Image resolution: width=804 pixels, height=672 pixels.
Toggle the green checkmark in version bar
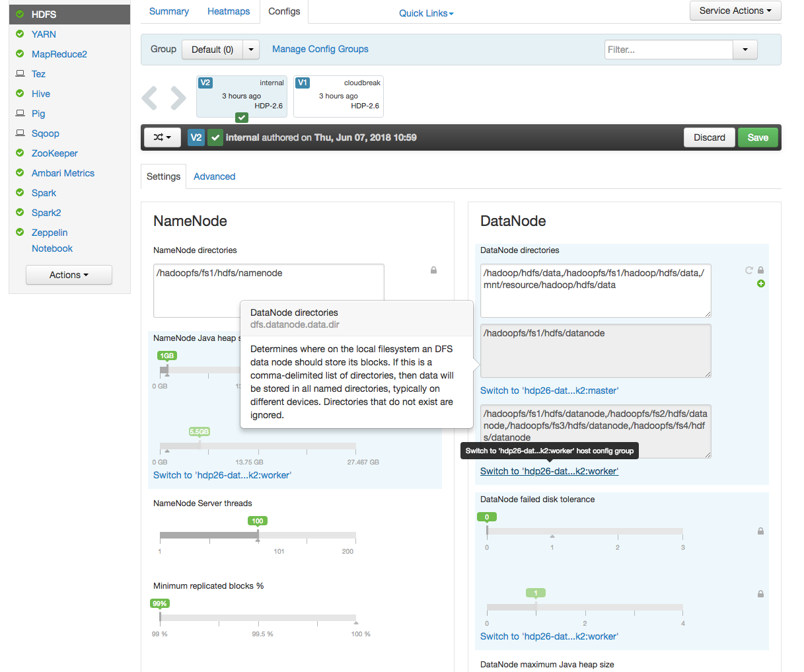[x=215, y=137]
